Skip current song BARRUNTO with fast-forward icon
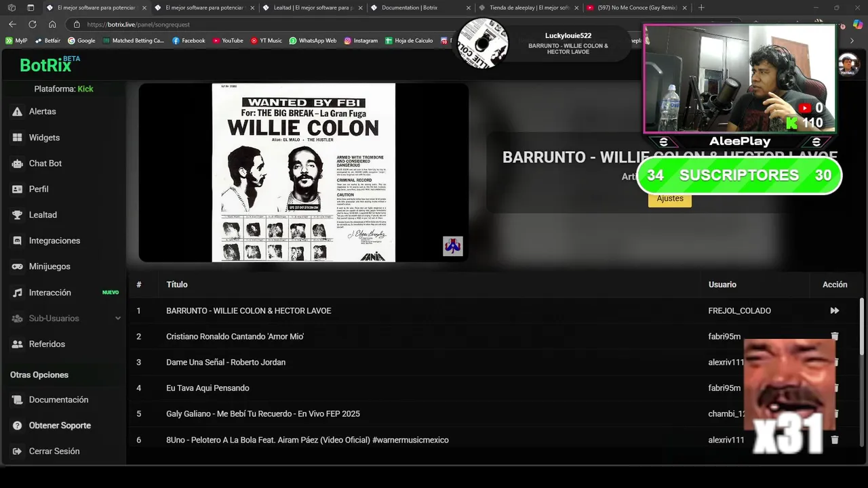The height and width of the screenshot is (488, 868). tap(835, 310)
